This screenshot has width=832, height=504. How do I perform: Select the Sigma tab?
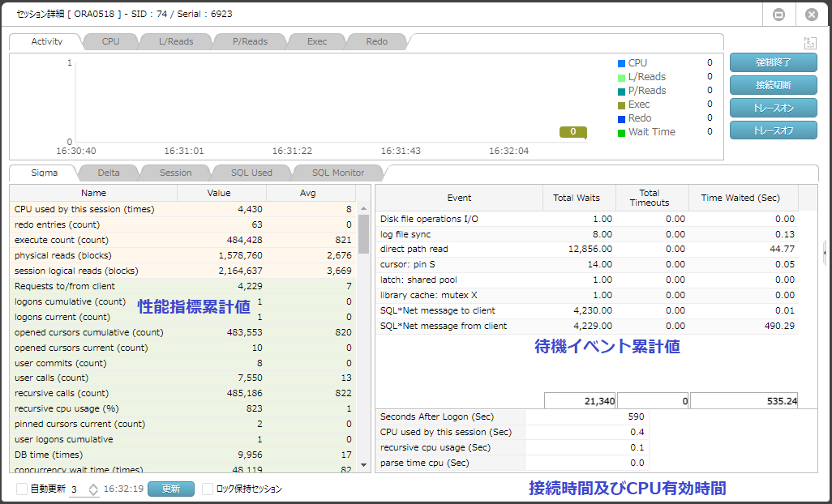point(44,173)
